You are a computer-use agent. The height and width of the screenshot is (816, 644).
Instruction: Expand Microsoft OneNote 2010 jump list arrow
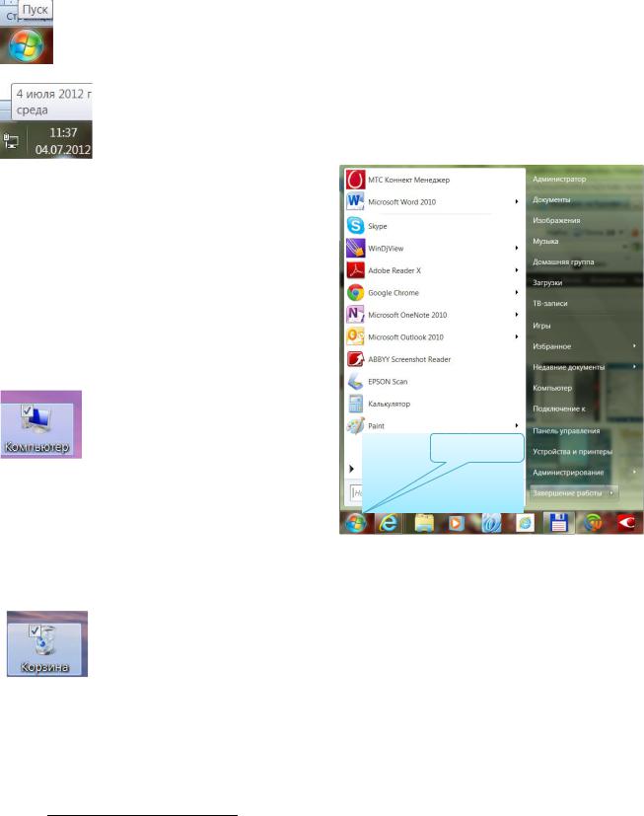[x=517, y=315]
